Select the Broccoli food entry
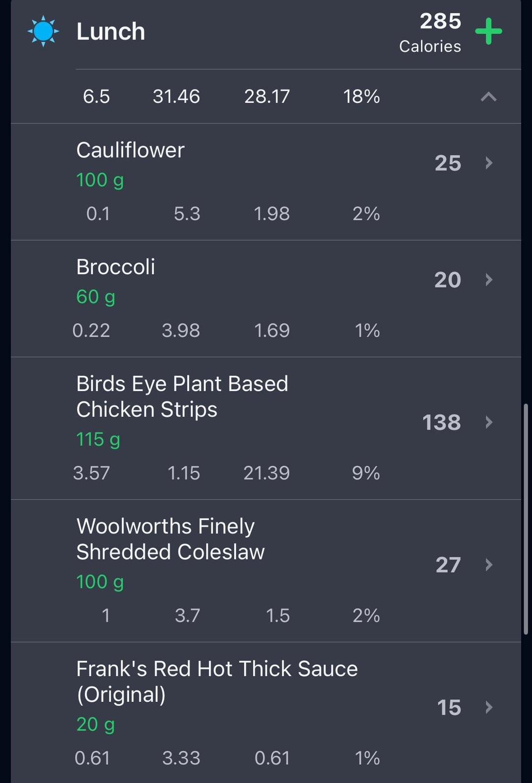Screen dimensions: 532x783 [266, 298]
